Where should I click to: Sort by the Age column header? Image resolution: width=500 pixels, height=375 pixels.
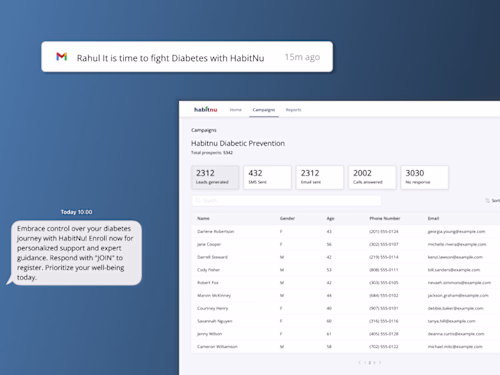click(x=330, y=218)
